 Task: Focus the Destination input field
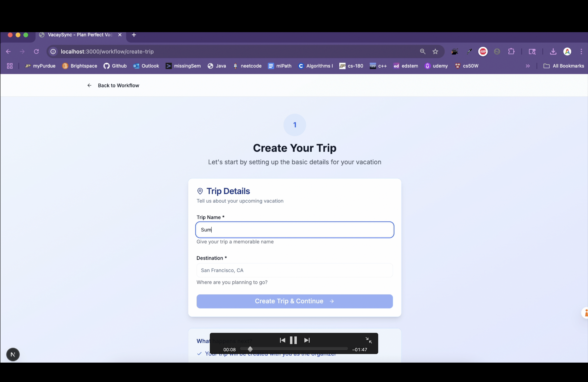pos(294,270)
